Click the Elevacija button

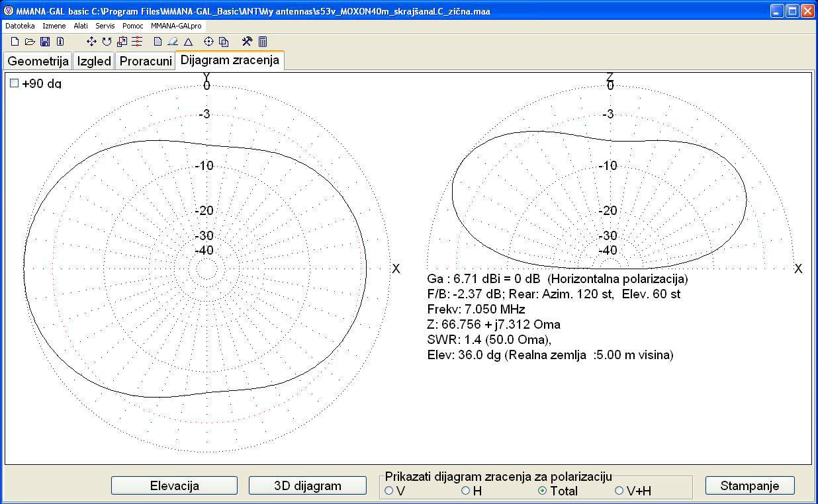pos(174,485)
